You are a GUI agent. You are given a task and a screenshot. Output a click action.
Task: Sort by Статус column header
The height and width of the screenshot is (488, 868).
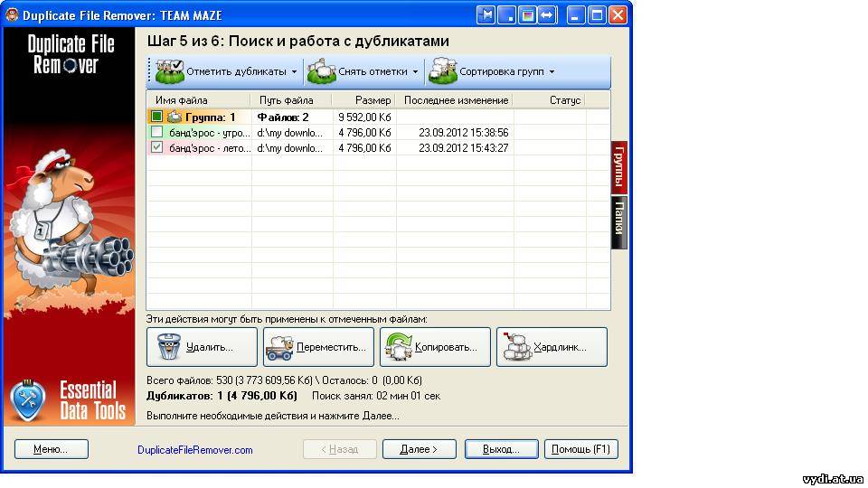point(549,100)
